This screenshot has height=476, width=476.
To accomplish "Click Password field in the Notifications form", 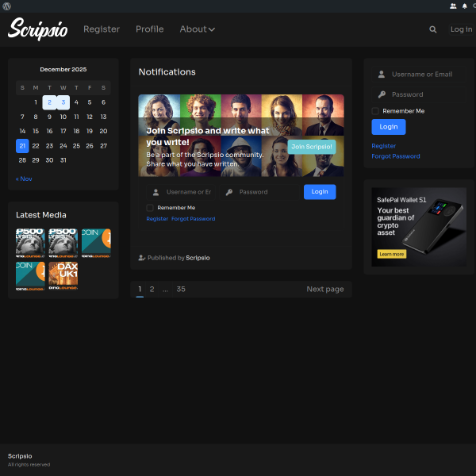I will [x=259, y=192].
